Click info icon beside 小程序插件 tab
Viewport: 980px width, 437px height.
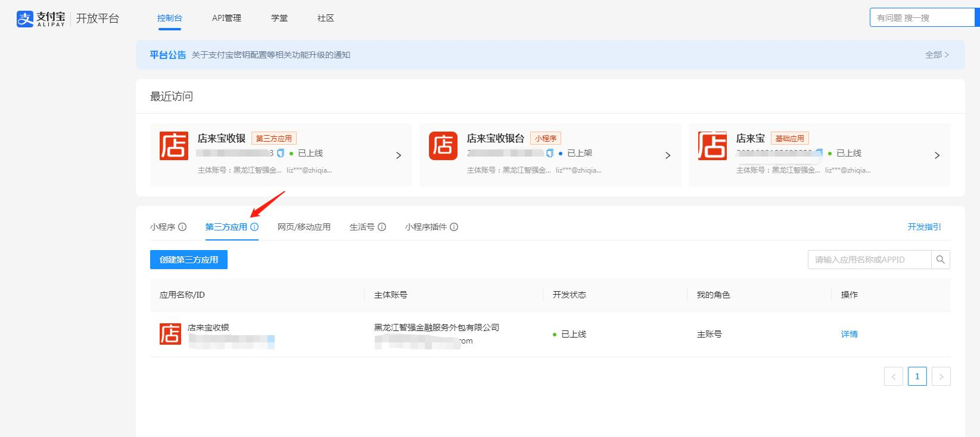(x=454, y=227)
